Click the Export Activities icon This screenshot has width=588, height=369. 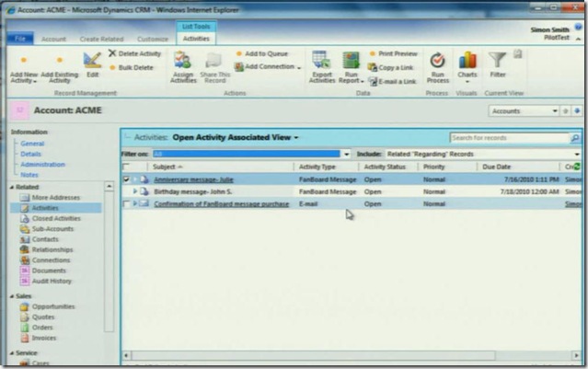[321, 60]
